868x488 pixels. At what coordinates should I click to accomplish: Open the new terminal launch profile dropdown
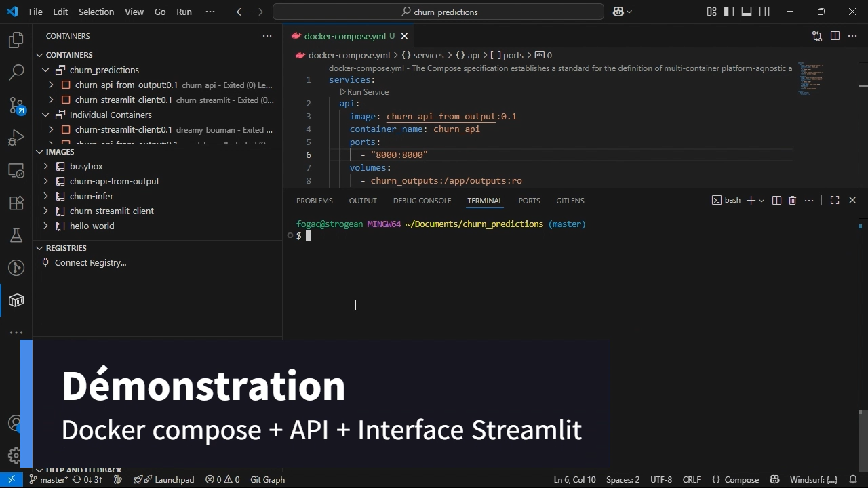pos(762,201)
